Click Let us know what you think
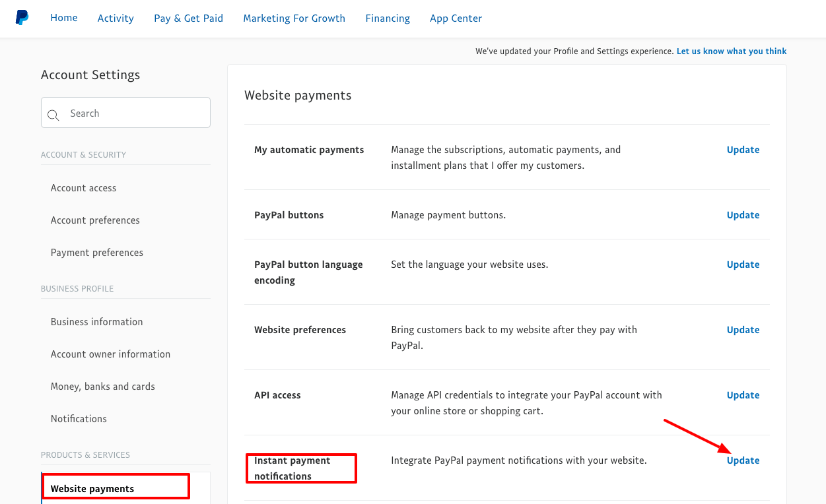Viewport: 826px width, 504px height. pos(731,51)
